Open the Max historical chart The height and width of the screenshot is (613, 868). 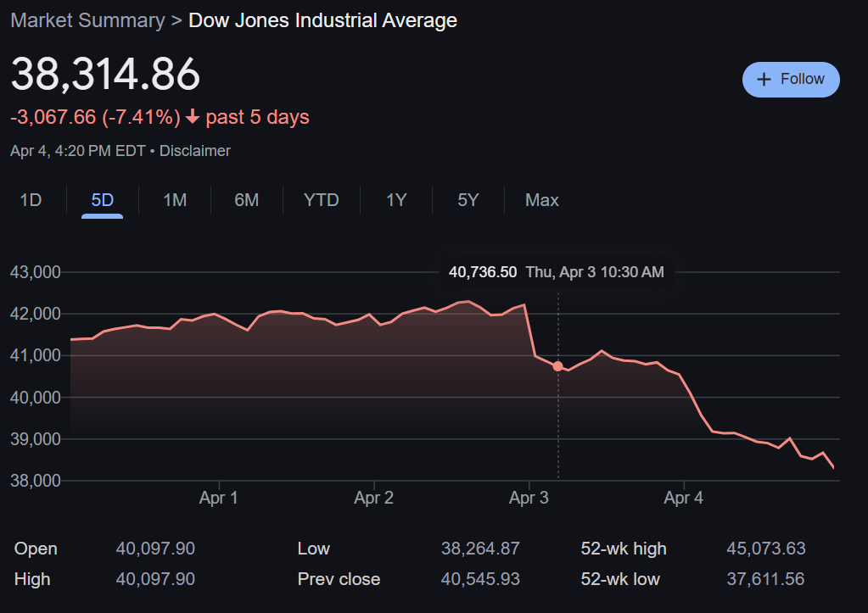541,200
